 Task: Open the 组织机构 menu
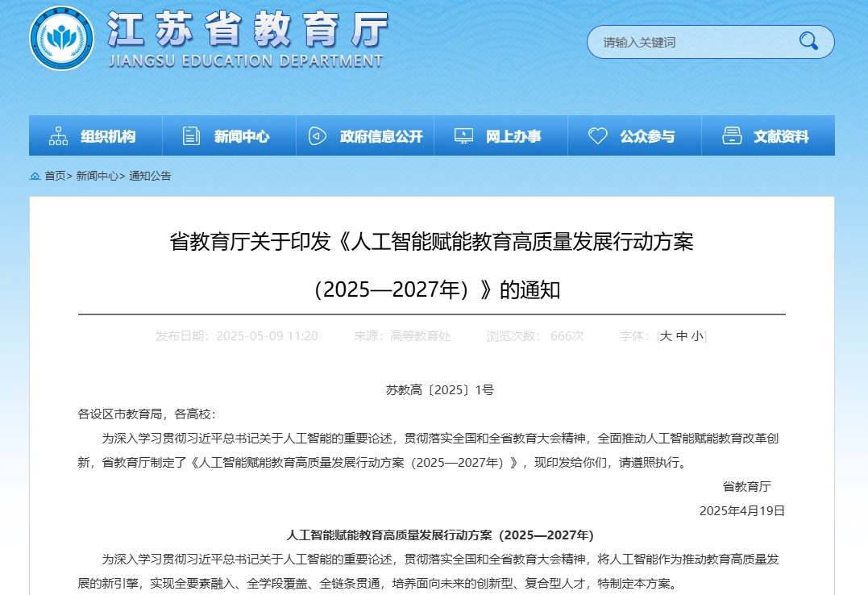click(x=108, y=136)
